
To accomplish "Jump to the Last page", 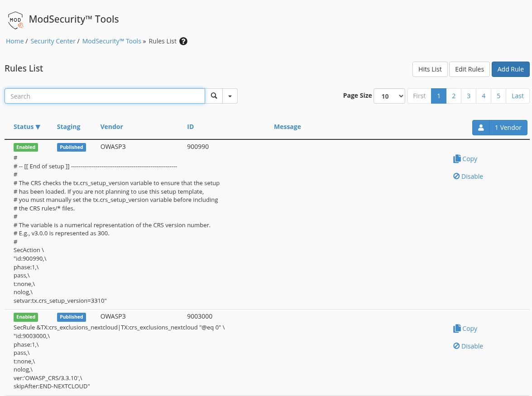I will point(518,96).
